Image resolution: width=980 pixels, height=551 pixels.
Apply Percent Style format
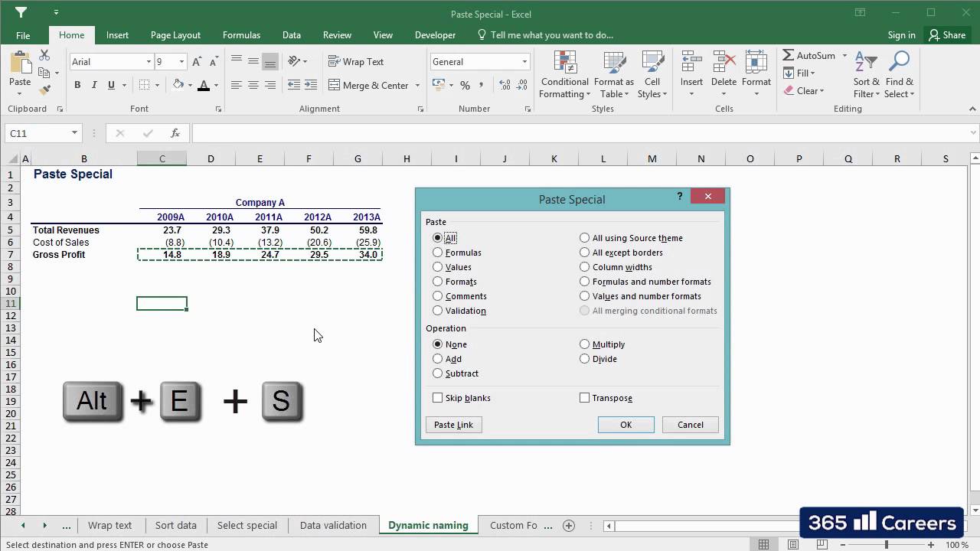[x=465, y=85]
